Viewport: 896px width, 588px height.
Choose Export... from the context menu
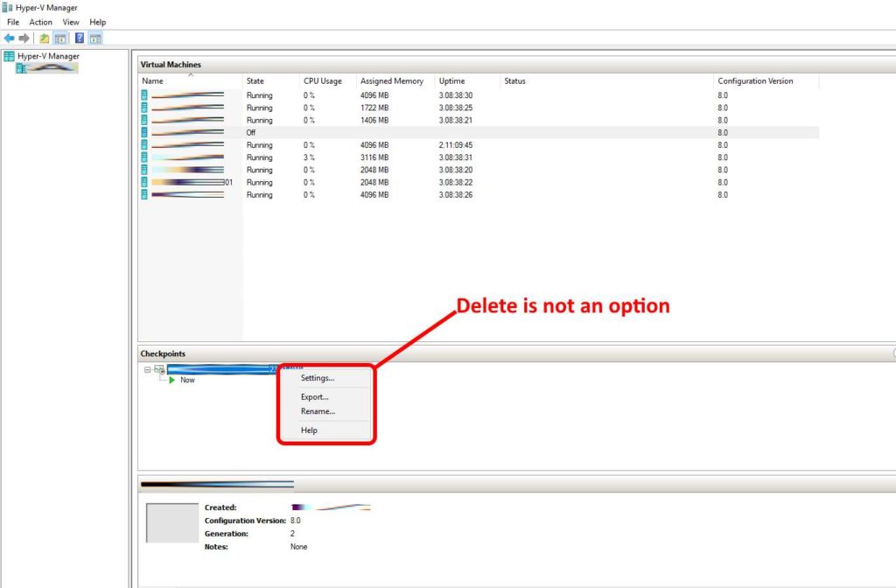click(314, 397)
